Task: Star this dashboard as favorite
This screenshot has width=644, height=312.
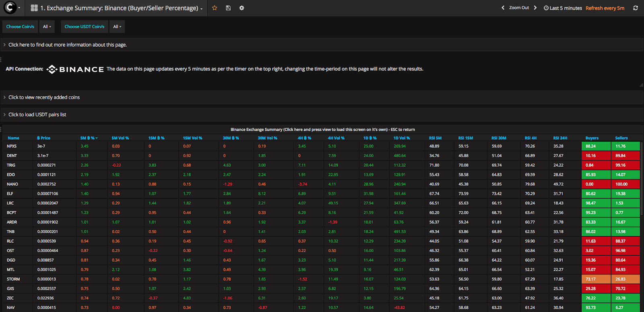Action: pyautogui.click(x=215, y=8)
